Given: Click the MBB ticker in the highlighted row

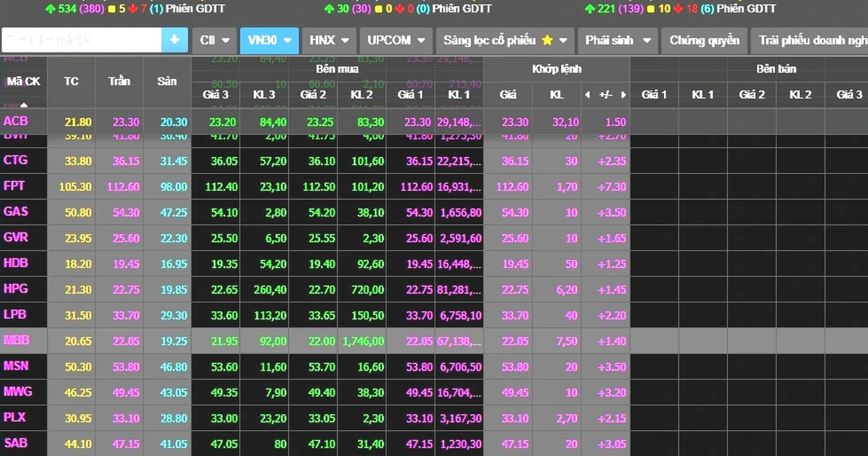Looking at the screenshot, I should (x=16, y=340).
